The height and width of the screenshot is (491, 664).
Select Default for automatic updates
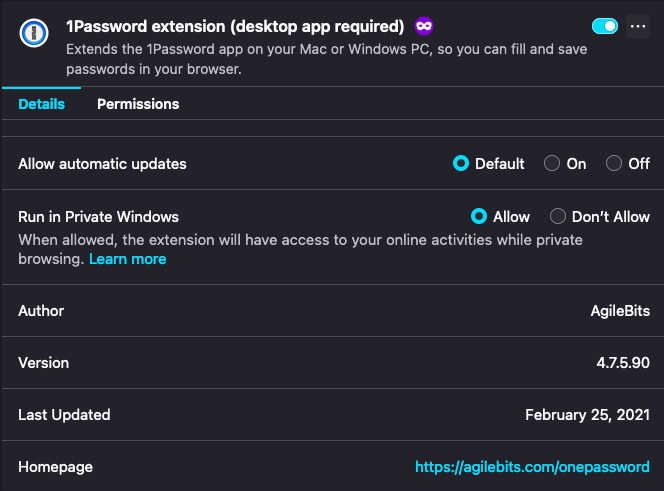(461, 164)
